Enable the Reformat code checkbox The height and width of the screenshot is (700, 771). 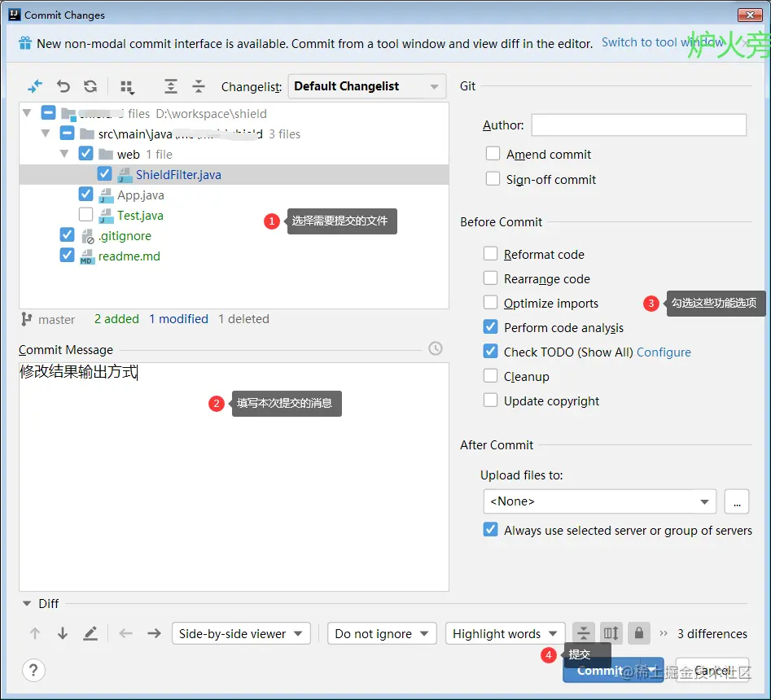coord(490,254)
